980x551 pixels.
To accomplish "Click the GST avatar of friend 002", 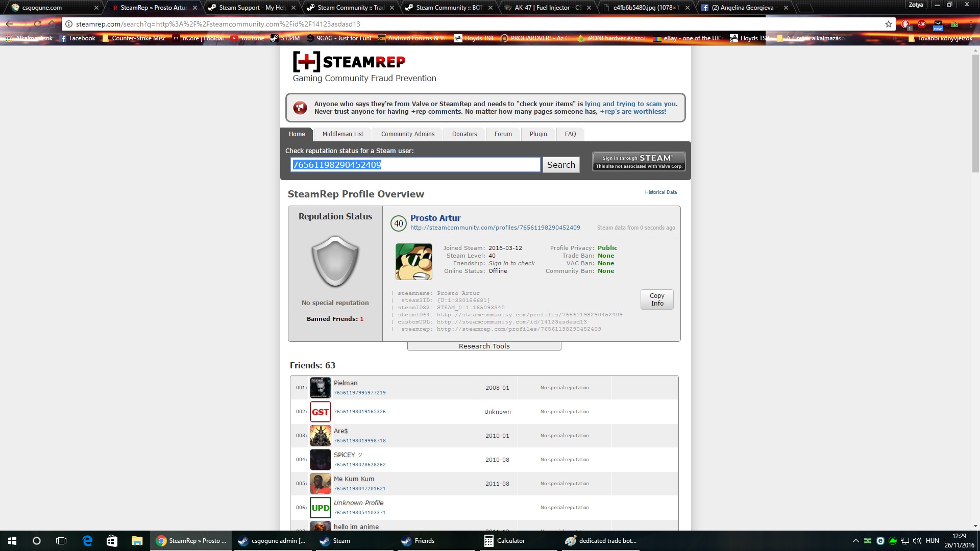I will (320, 412).
